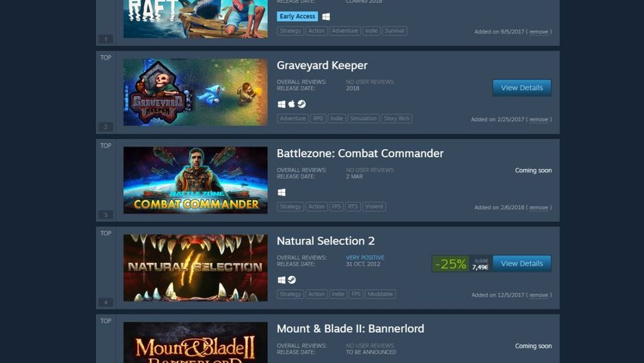Click Windows icon under Battlezone: Combat Commander
The height and width of the screenshot is (363, 644).
point(282,192)
